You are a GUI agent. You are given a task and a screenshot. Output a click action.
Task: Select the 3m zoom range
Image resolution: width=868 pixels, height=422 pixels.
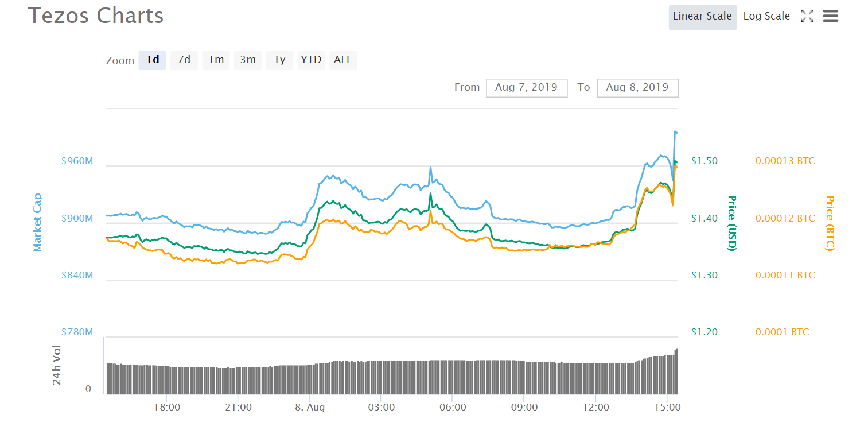tap(248, 60)
